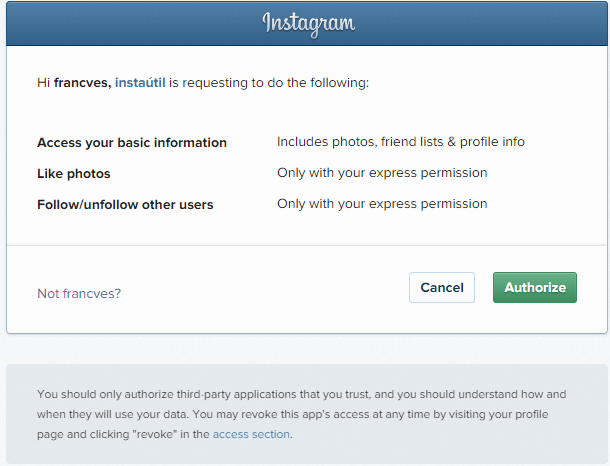Select the 'Access your basic information' permission label

132,143
